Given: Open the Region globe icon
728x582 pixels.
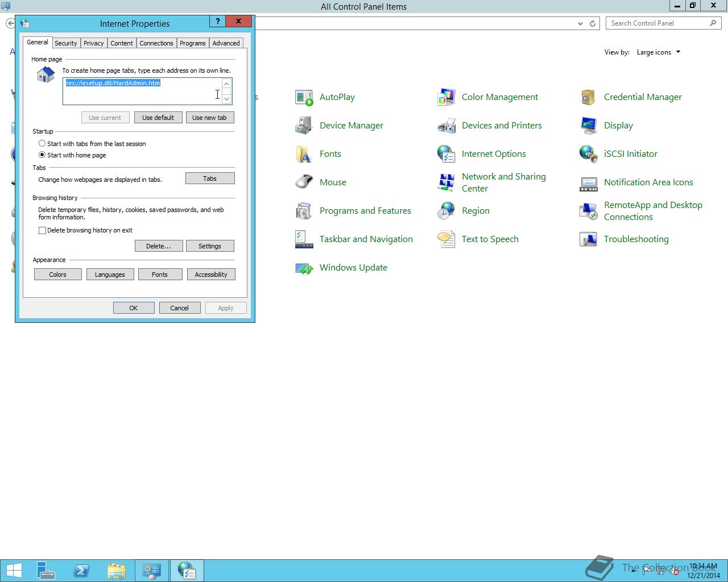Looking at the screenshot, I should click(446, 211).
